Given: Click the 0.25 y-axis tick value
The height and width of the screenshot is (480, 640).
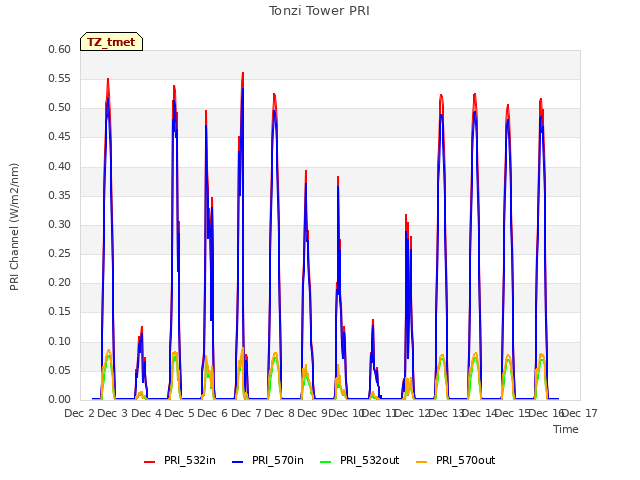Looking at the screenshot, I should (x=60, y=253).
